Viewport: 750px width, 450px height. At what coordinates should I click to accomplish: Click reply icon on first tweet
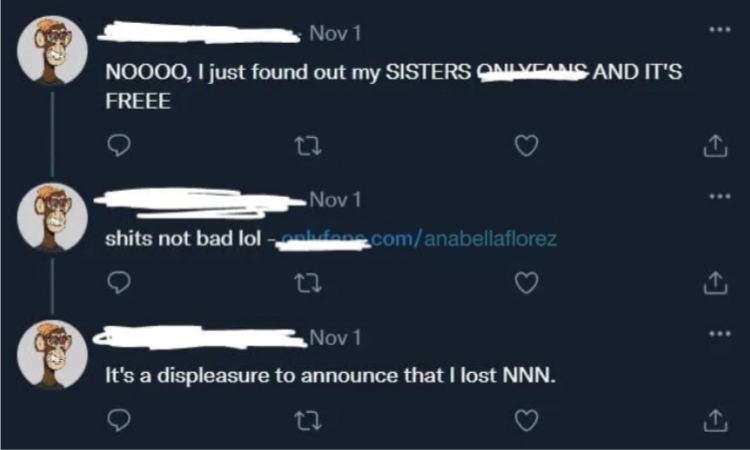click(x=119, y=145)
